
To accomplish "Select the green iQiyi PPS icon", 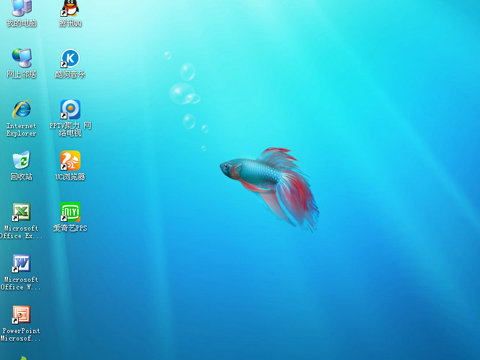I will pos(70,212).
